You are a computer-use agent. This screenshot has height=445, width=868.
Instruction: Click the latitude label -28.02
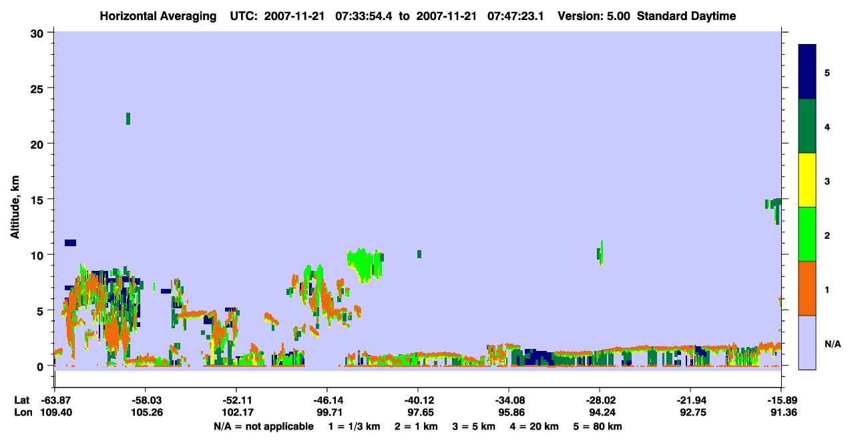[x=599, y=400]
